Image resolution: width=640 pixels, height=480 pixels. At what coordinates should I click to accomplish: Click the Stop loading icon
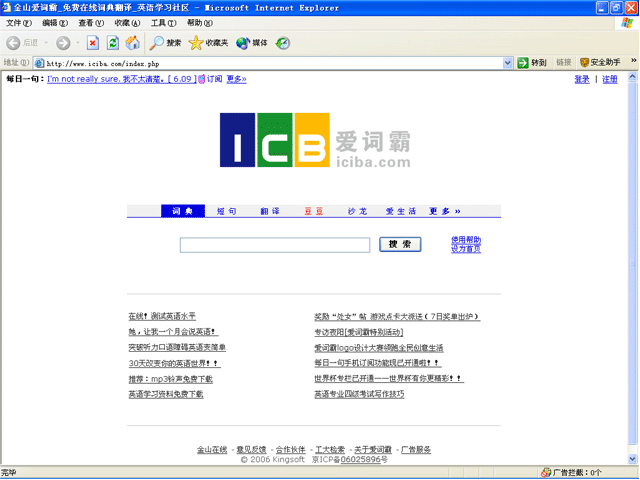93,43
